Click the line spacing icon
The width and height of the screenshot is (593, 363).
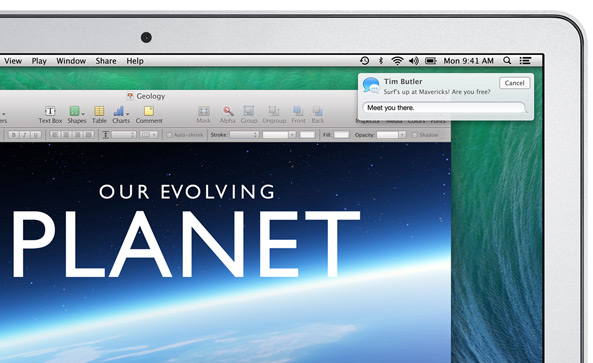(x=106, y=135)
